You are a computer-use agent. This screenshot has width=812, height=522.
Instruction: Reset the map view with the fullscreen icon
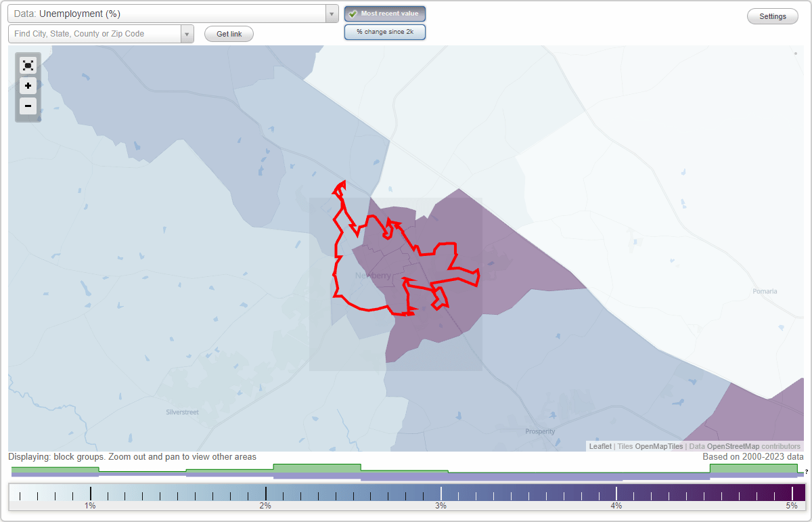28,65
